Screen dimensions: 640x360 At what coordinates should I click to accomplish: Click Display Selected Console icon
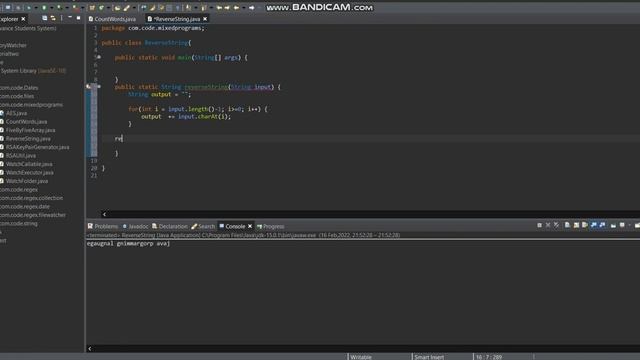[x=622, y=225]
